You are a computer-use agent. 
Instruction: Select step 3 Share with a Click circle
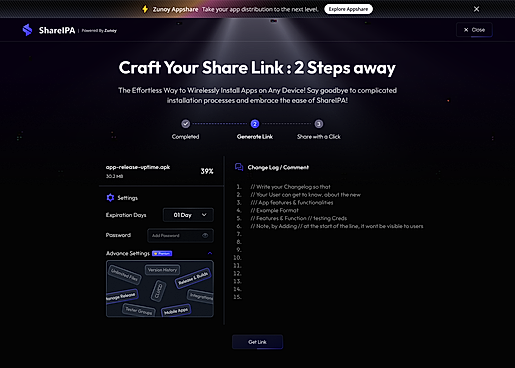click(x=319, y=124)
